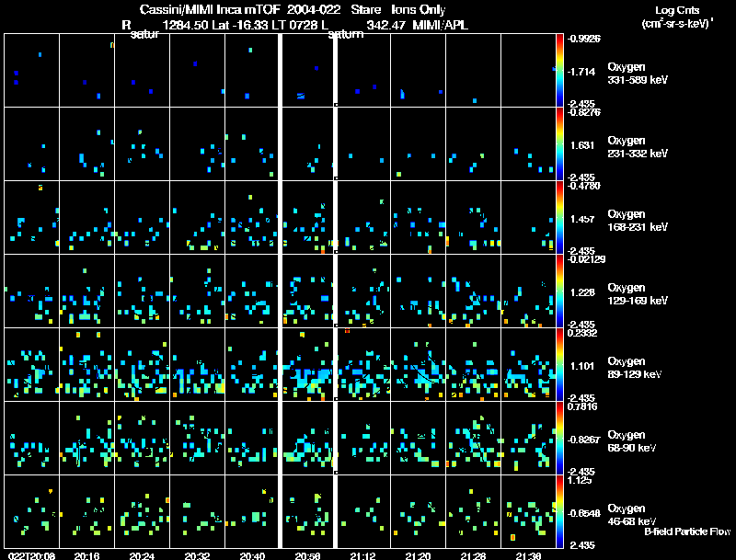Image resolution: width=736 pixels, height=560 pixels.
Task: Click the '21:12' time axis label
Action: click(x=362, y=555)
